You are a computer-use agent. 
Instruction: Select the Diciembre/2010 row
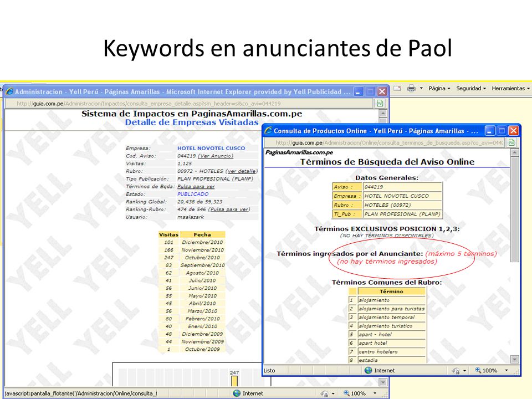click(192, 242)
